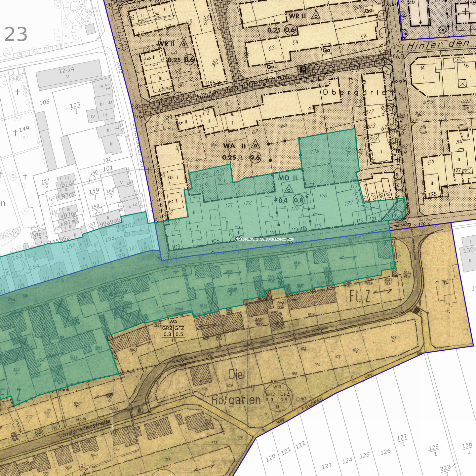Click the Die Hofgarten area label
This screenshot has height=476, width=476.
click(x=236, y=388)
